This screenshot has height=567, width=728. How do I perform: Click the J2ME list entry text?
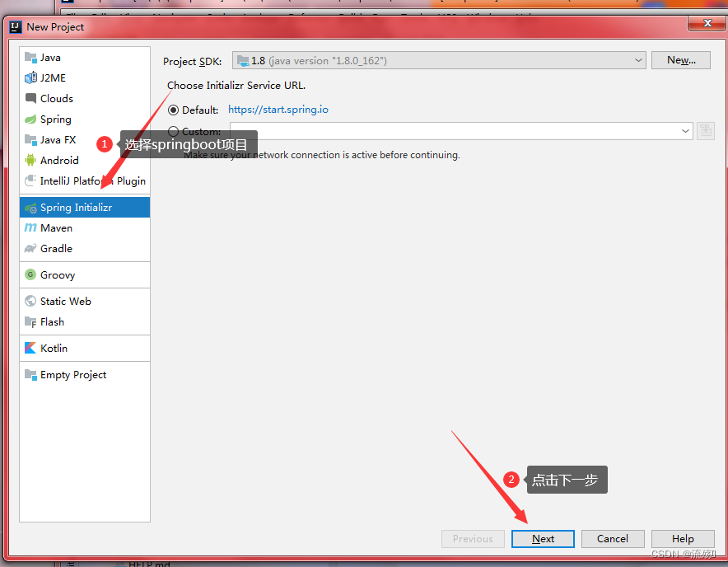(x=53, y=78)
